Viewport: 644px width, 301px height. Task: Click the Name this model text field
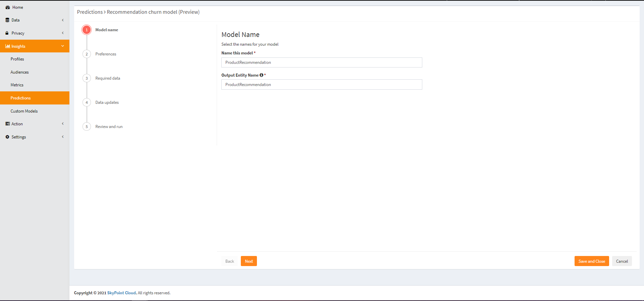point(321,62)
